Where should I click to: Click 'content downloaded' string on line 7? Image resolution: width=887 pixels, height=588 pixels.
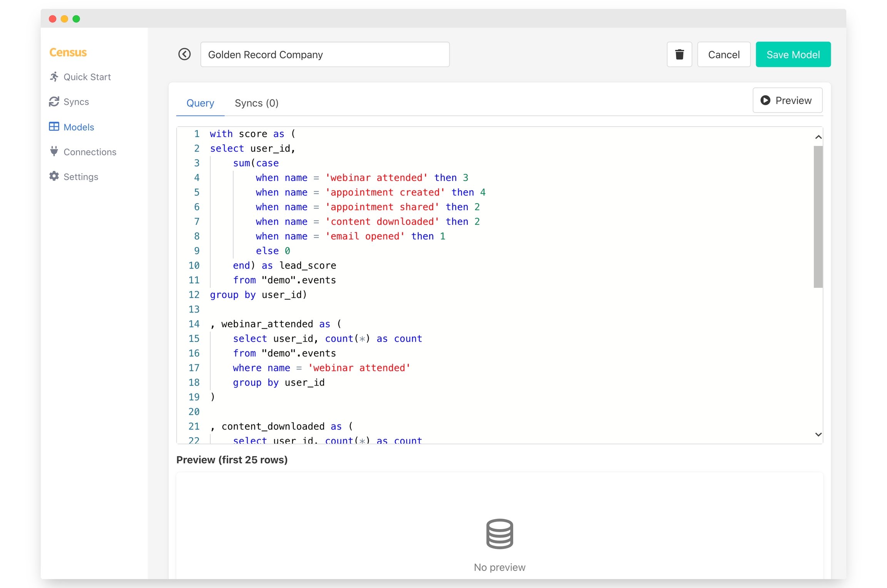[x=382, y=221]
